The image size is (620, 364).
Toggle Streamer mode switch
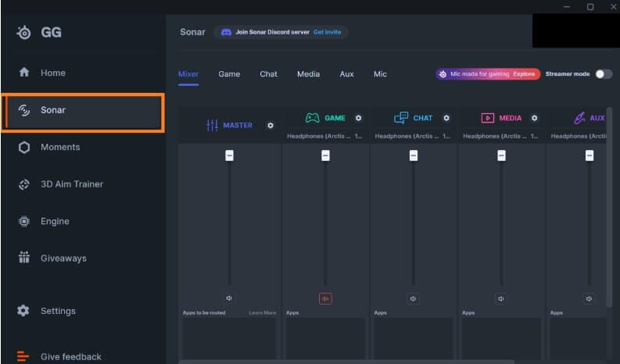tap(604, 74)
